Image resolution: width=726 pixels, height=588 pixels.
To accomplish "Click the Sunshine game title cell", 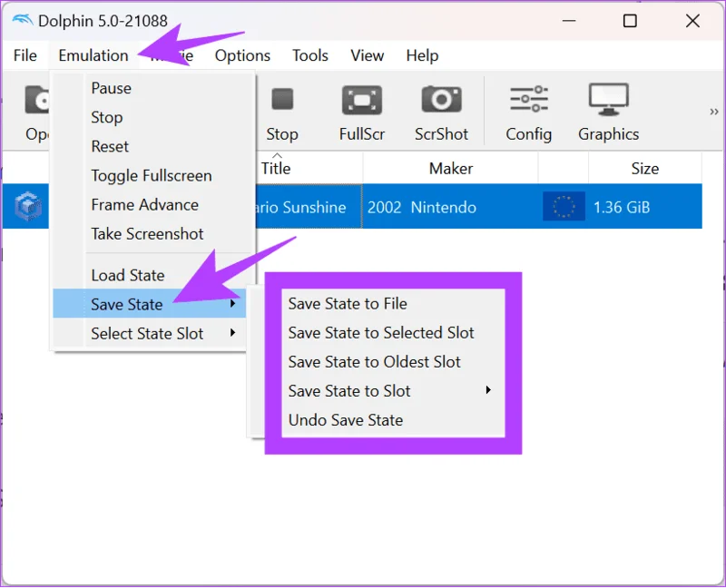I will pos(309,207).
